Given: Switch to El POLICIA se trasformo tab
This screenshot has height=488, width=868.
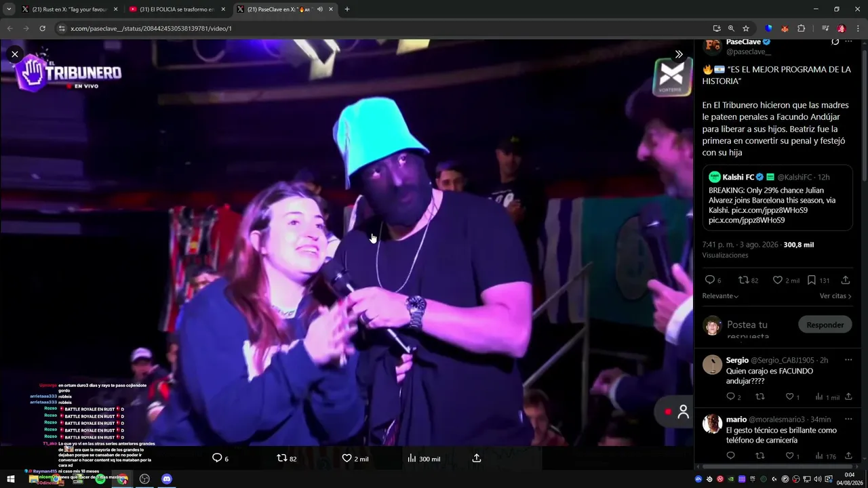Looking at the screenshot, I should pos(177,9).
